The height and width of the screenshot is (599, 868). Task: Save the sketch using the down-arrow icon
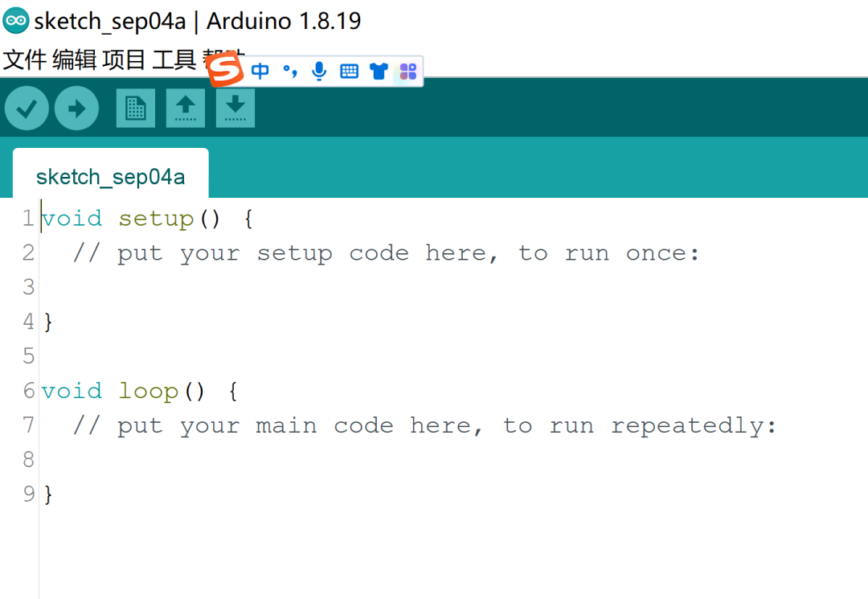click(x=235, y=109)
